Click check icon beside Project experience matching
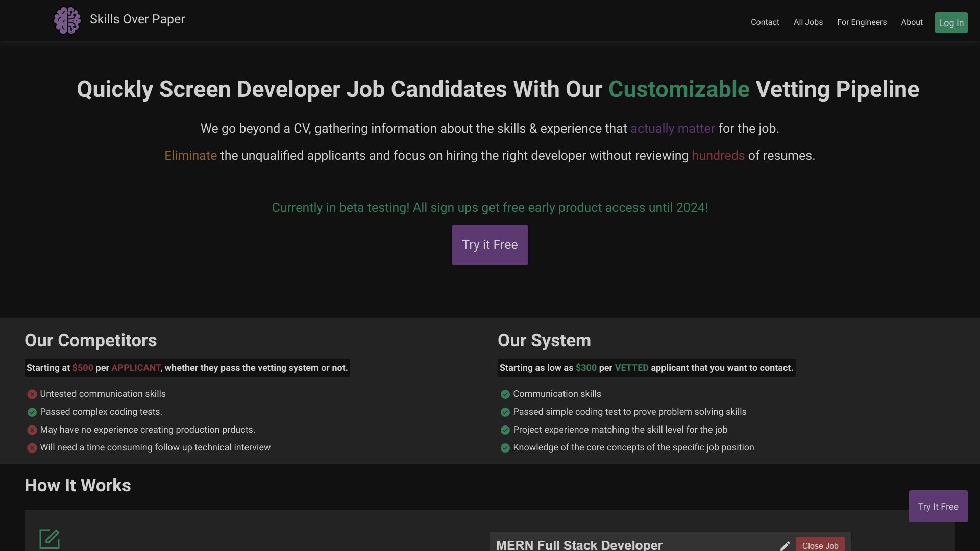 [x=505, y=430]
